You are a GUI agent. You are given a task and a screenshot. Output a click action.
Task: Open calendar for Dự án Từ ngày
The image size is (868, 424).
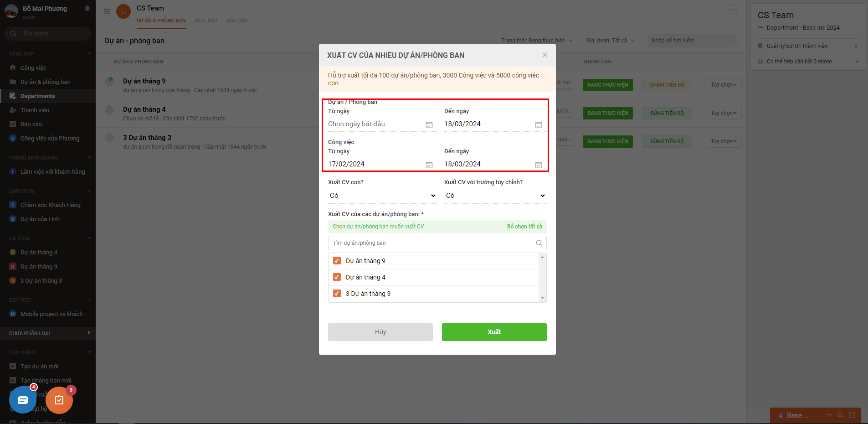(x=429, y=125)
